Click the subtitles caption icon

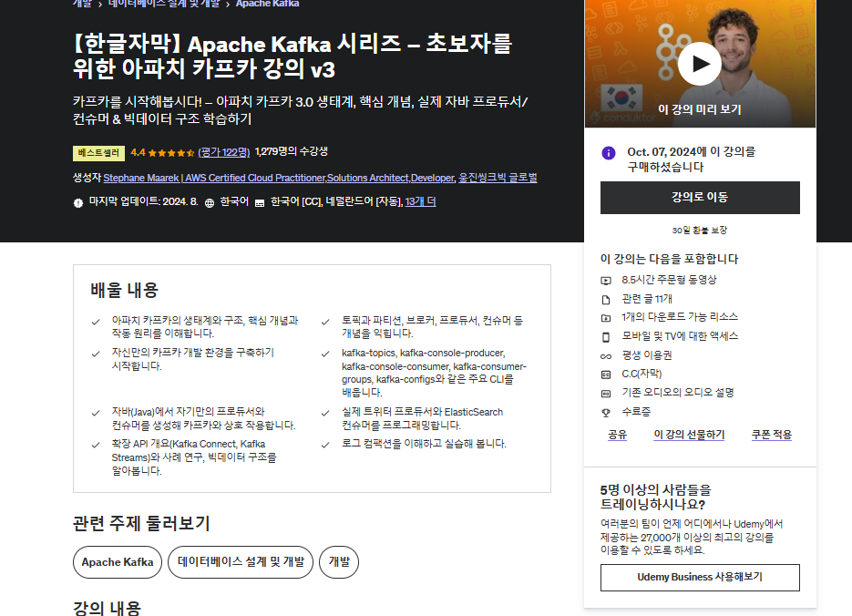pos(260,202)
